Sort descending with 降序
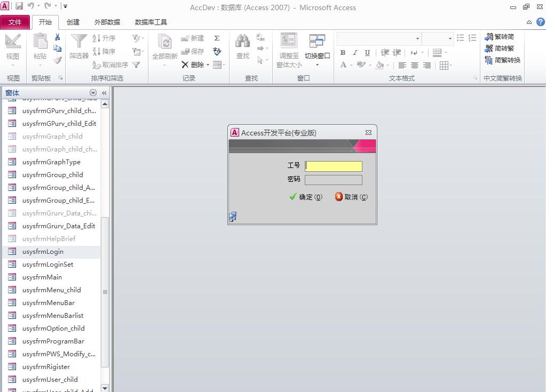The width and height of the screenshot is (546, 392). [x=104, y=52]
